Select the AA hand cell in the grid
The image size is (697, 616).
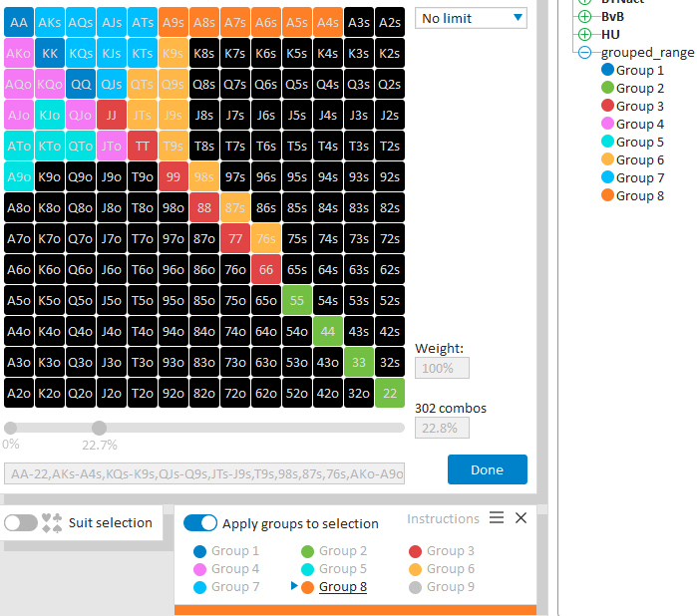(19, 21)
